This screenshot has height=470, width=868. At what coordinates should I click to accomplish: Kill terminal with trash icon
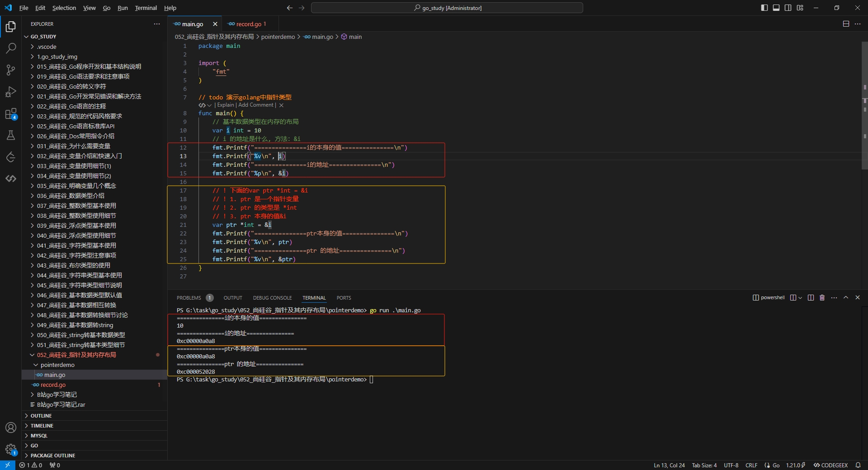(822, 297)
